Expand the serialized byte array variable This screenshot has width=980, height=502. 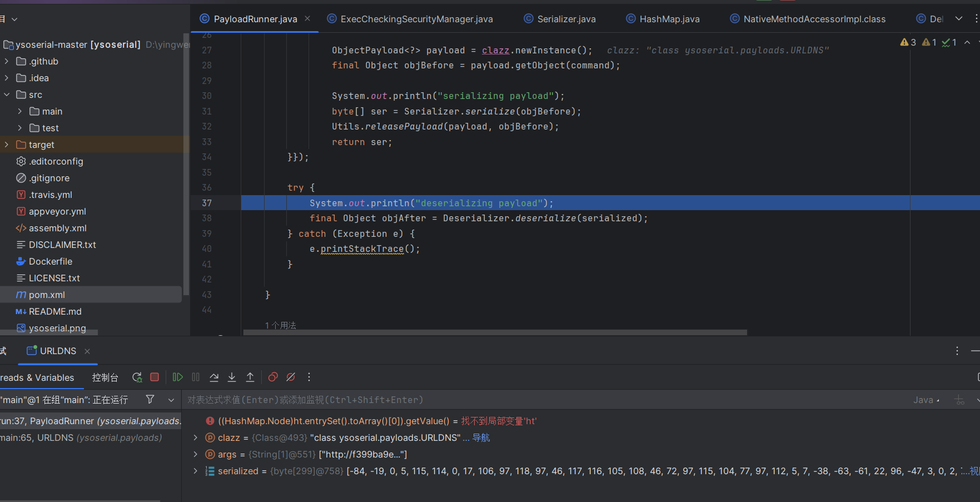(195, 471)
